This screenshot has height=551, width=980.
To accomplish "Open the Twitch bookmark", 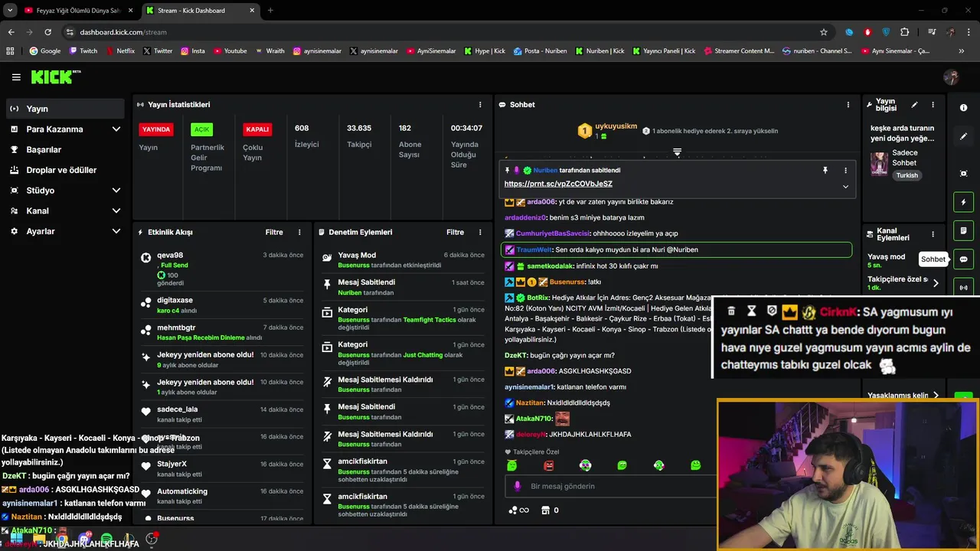I will [83, 51].
